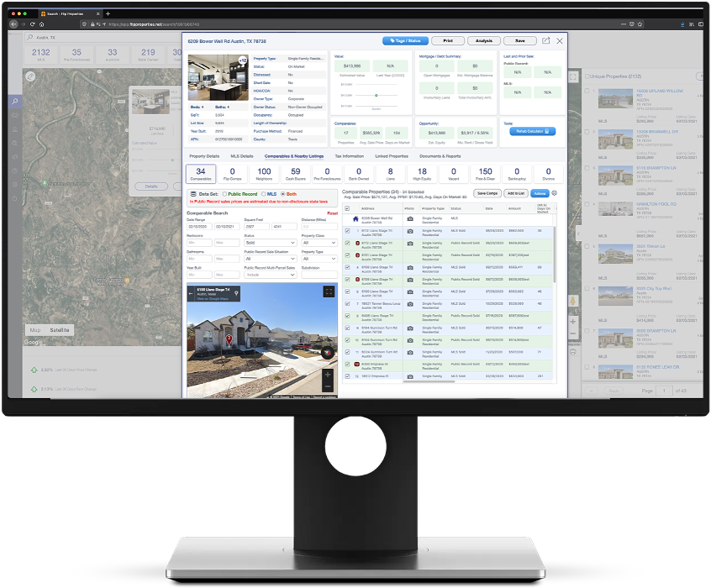Switch background map to Map view
Viewport: 711px width, 588px height.
[35, 330]
